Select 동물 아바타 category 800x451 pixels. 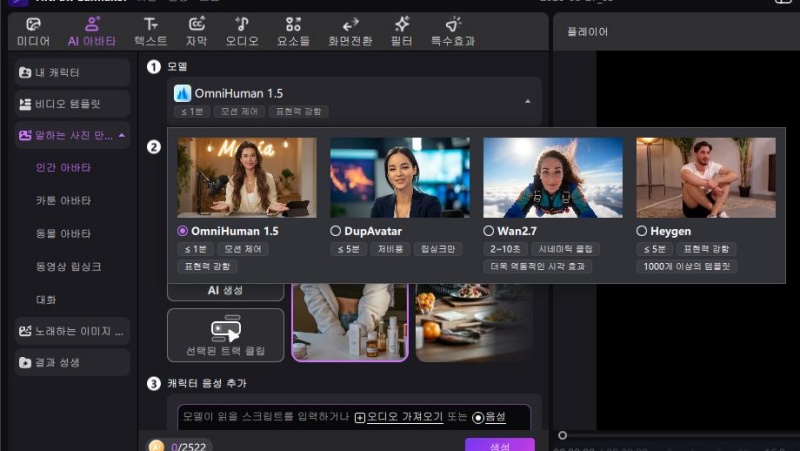(x=63, y=234)
